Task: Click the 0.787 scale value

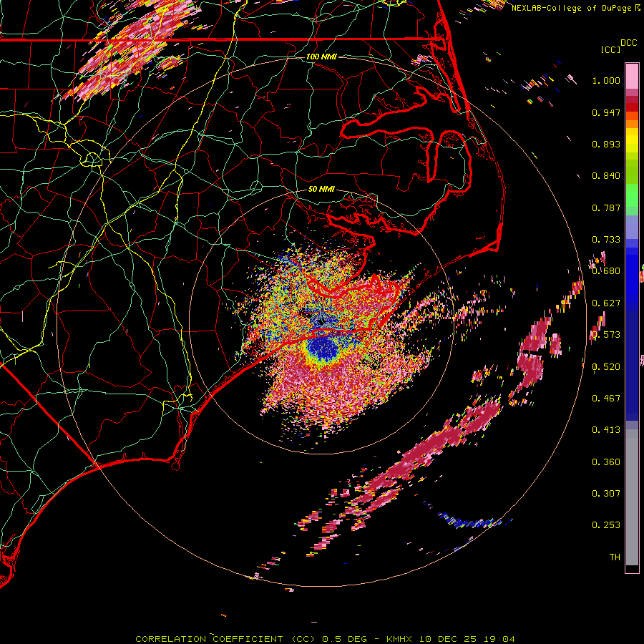Action: (606, 208)
